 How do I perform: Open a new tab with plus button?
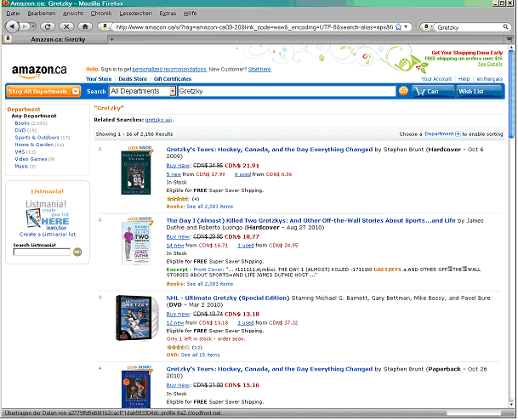(111, 39)
